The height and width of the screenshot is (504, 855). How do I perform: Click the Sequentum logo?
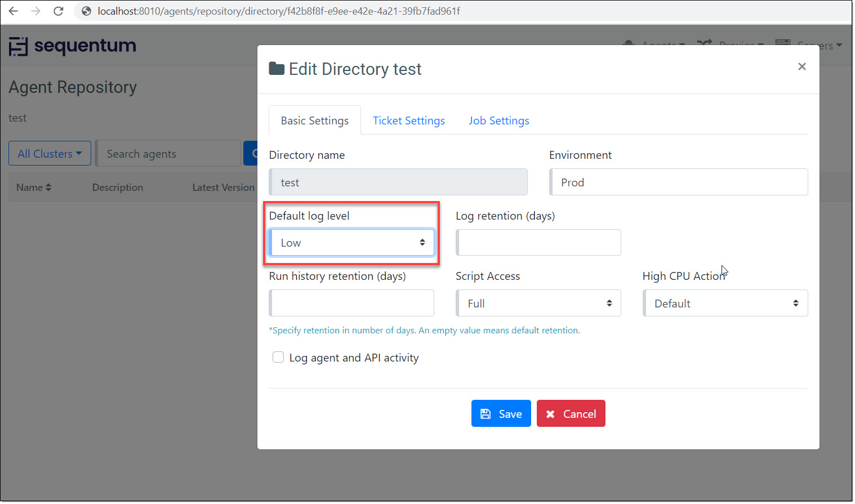click(x=73, y=46)
